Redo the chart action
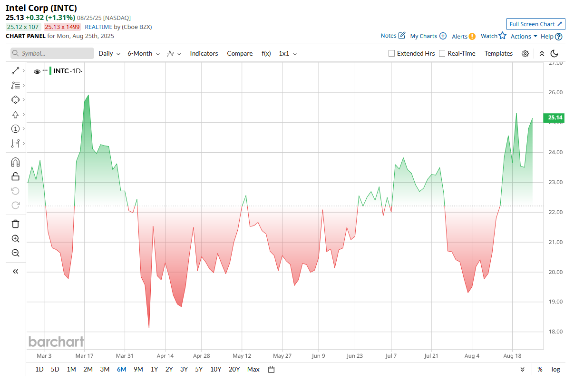The height and width of the screenshot is (392, 574). tap(15, 205)
